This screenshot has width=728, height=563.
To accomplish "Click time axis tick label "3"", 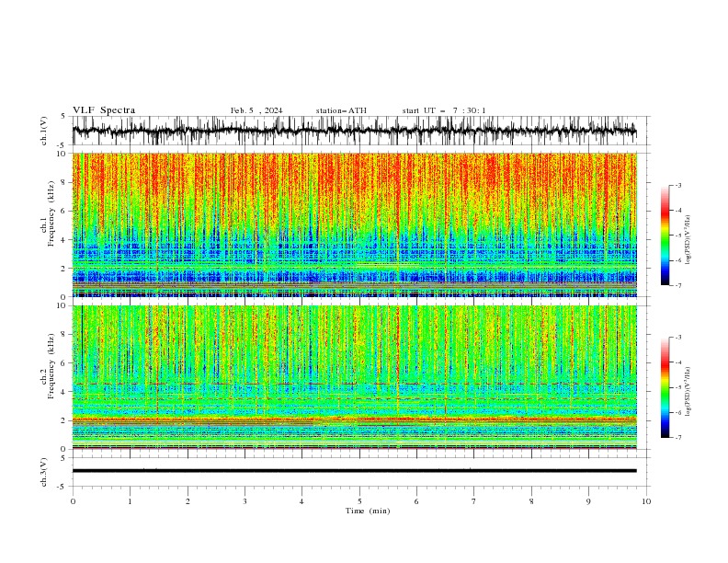I will [245, 501].
